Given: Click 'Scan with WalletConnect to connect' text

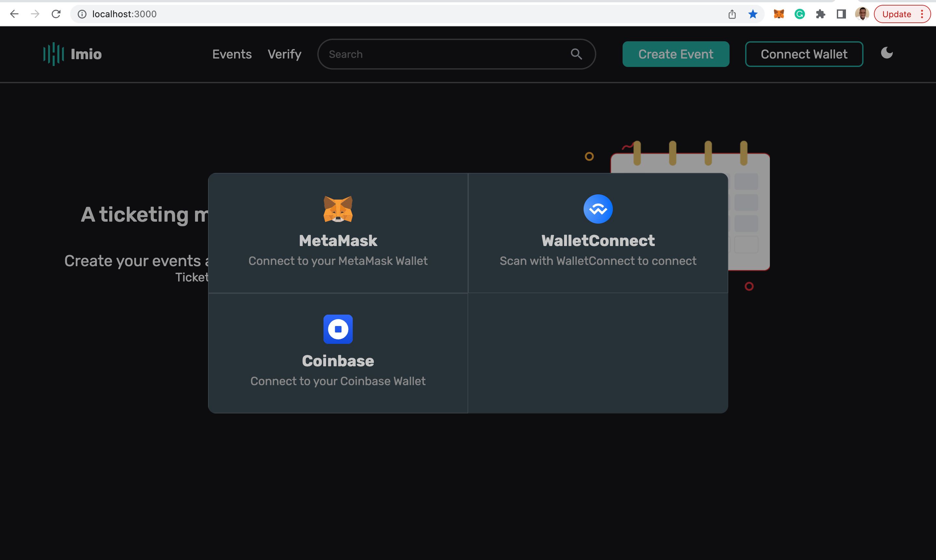Looking at the screenshot, I should [x=598, y=261].
